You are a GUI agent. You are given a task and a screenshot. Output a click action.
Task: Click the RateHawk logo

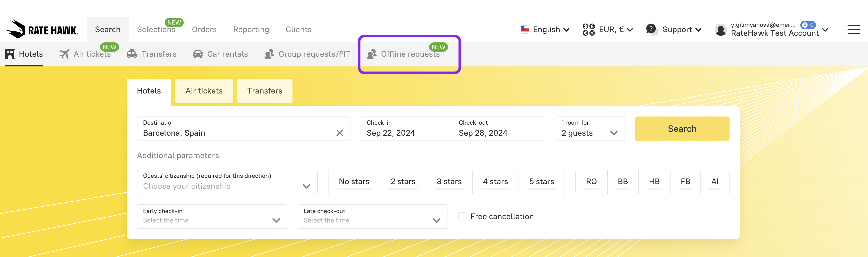tap(41, 30)
